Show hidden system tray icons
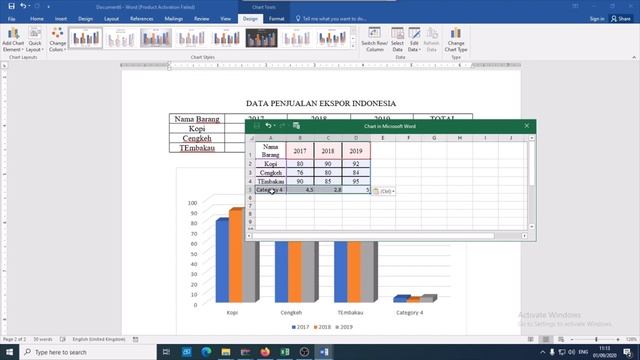This screenshot has height=360, width=640. point(542,352)
